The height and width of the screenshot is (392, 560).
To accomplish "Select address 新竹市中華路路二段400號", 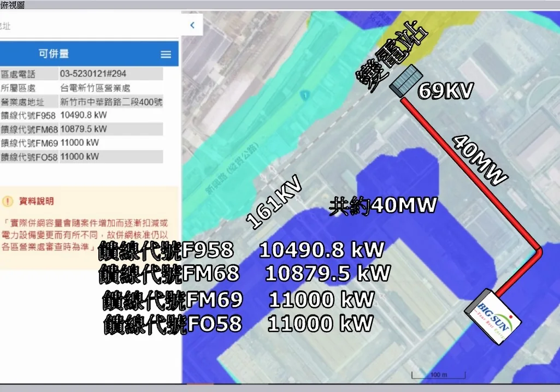I will click(x=111, y=102).
